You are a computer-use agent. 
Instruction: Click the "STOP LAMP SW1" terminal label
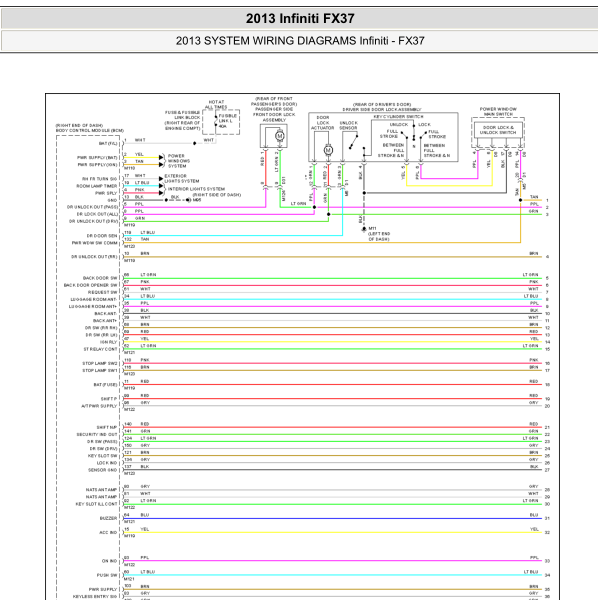(x=99, y=370)
